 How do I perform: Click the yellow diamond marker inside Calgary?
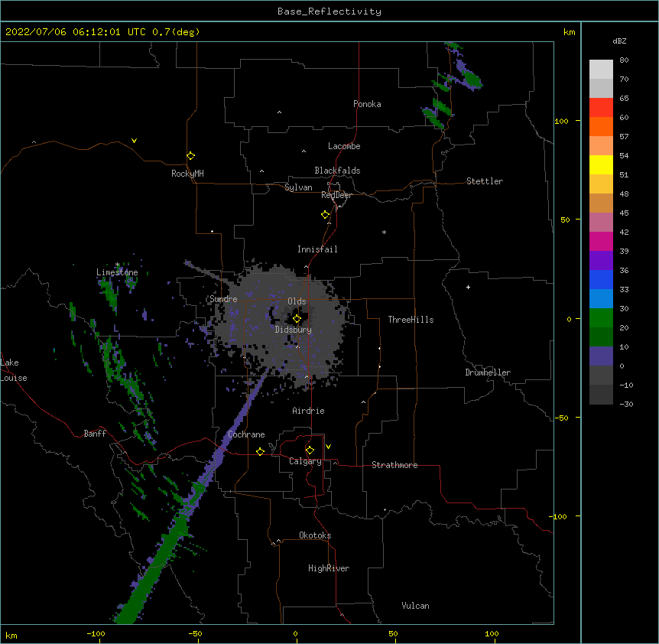(310, 450)
